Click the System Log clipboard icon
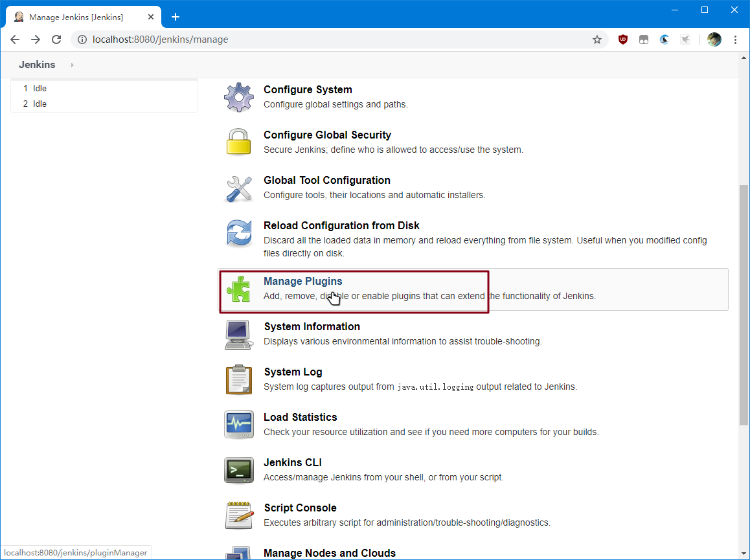750x560 pixels. click(239, 380)
